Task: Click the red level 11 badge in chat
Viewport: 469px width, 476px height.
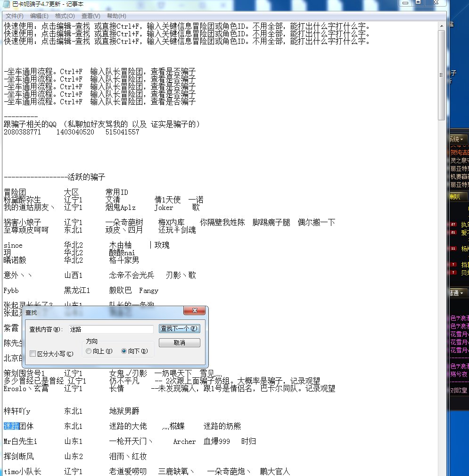Action: [x=453, y=248]
